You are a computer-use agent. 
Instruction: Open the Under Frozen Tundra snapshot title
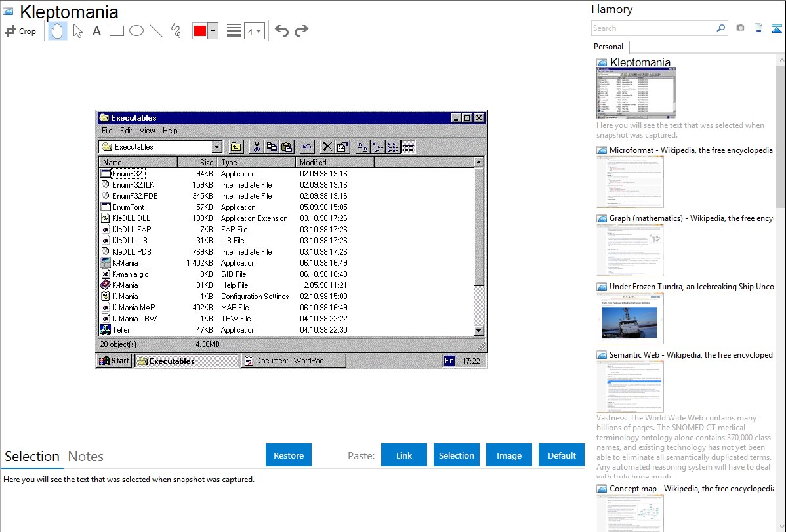tap(692, 287)
